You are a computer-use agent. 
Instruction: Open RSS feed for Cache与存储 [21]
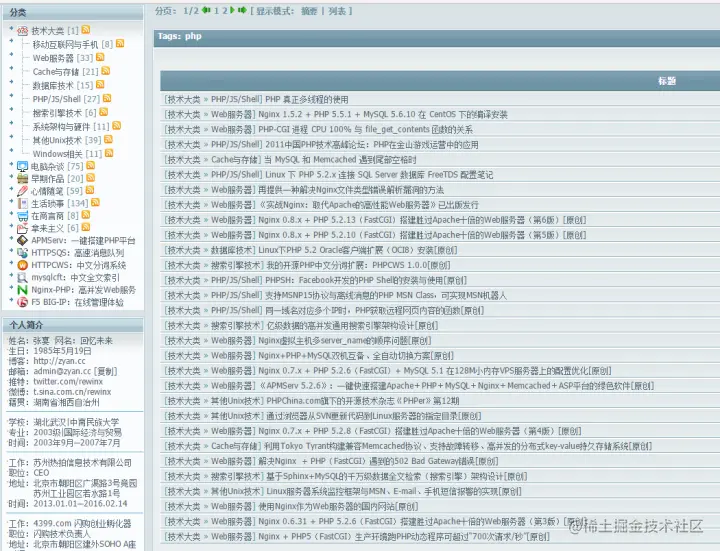(x=106, y=71)
